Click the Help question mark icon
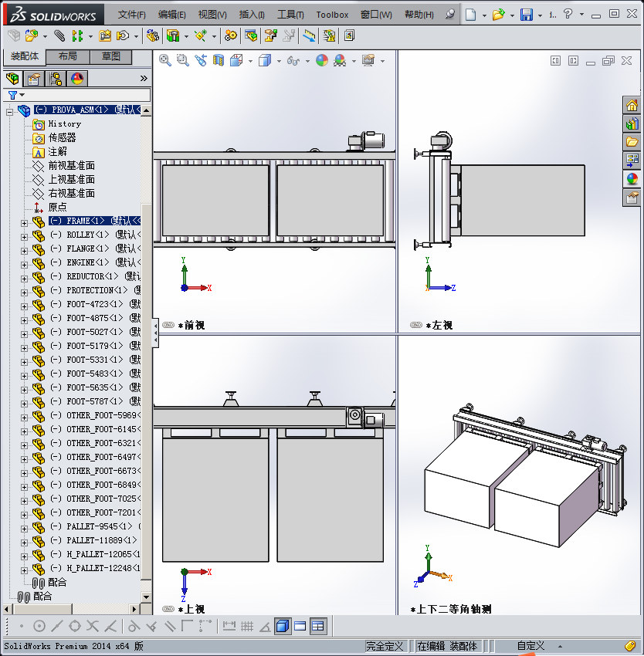Image resolution: width=644 pixels, height=656 pixels. point(568,14)
